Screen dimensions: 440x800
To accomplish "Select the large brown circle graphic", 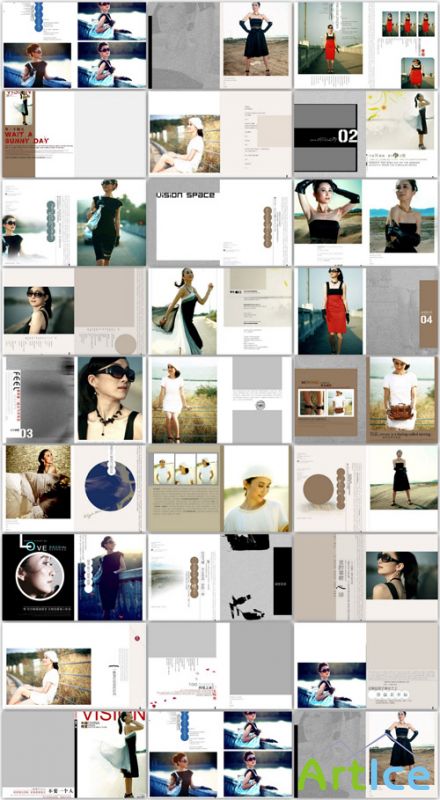I will click(318, 489).
